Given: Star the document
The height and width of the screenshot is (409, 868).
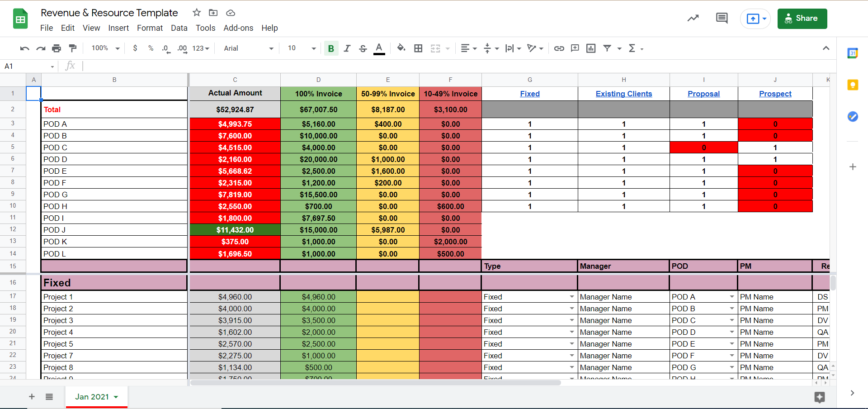Looking at the screenshot, I should [x=197, y=13].
